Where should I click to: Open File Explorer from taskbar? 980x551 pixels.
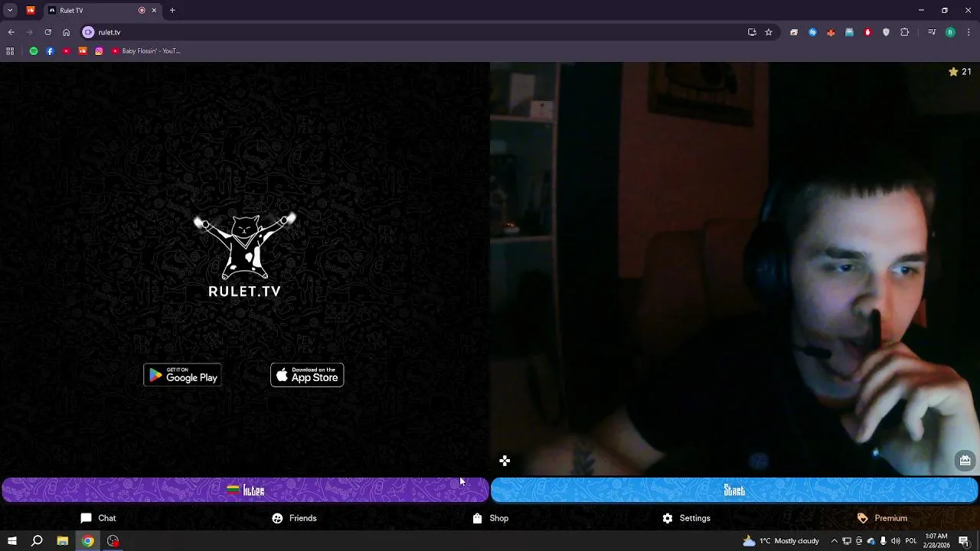63,541
